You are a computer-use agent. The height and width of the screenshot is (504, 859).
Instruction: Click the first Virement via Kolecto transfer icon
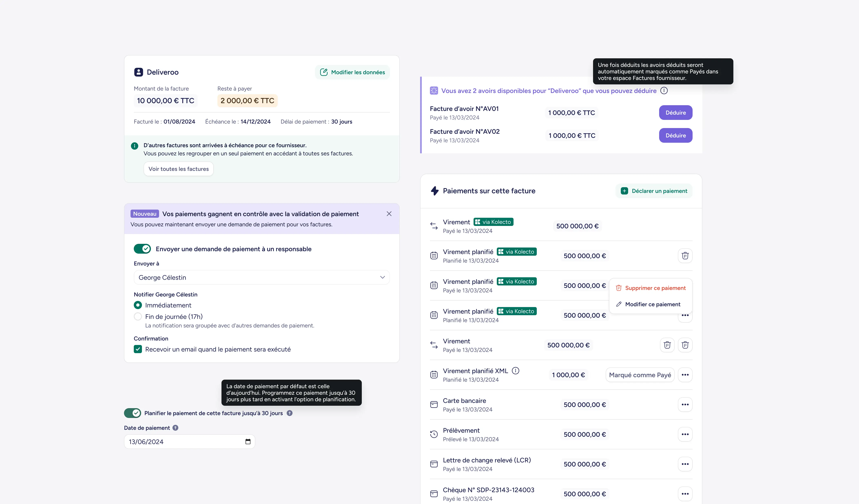pyautogui.click(x=434, y=226)
